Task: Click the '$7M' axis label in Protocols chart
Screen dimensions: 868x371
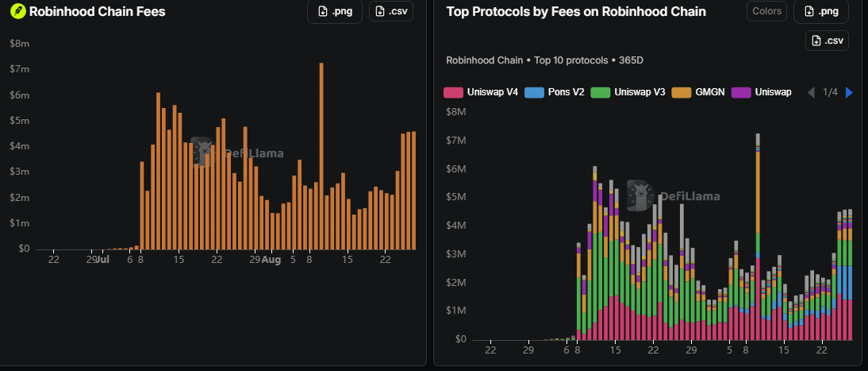Action: [456, 141]
